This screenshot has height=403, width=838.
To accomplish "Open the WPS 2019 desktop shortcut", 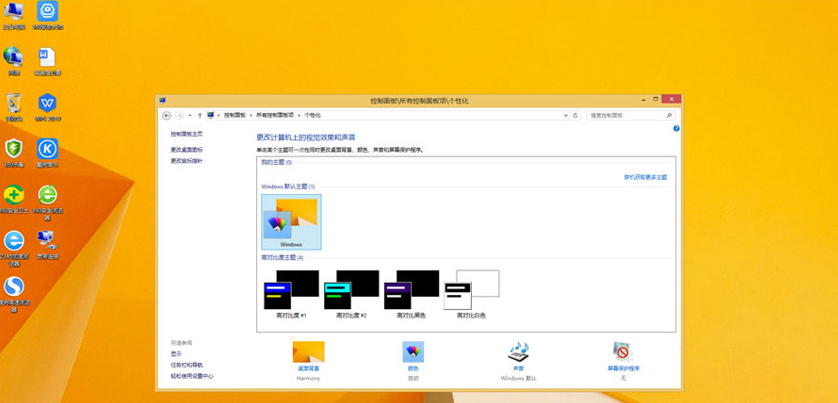I will click(x=47, y=104).
